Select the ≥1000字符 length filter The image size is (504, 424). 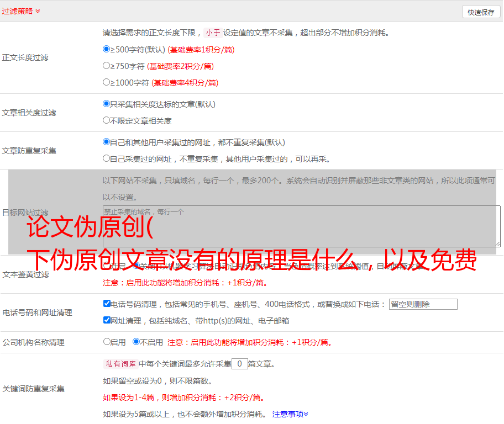107,82
